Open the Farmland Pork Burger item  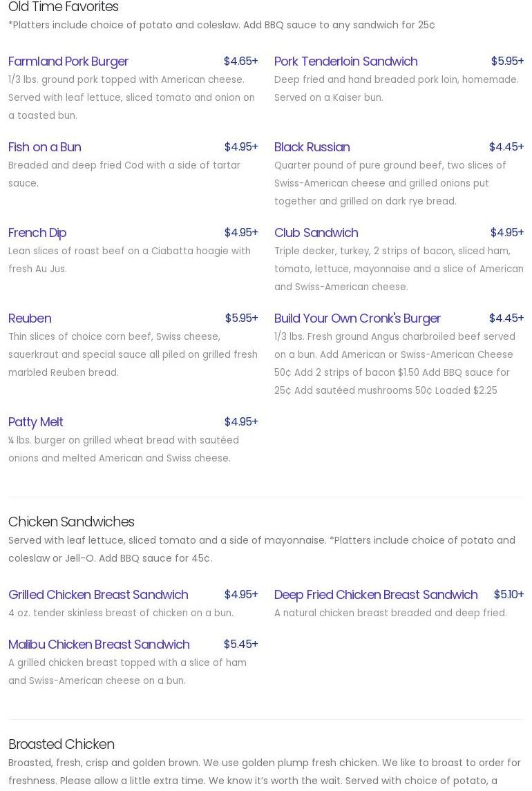tap(68, 61)
